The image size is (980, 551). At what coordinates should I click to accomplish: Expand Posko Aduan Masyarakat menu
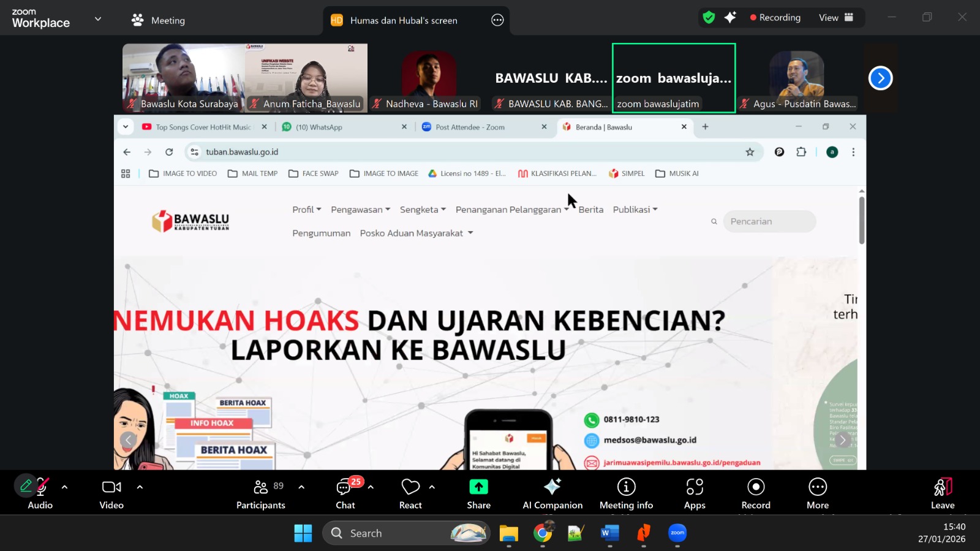417,234
